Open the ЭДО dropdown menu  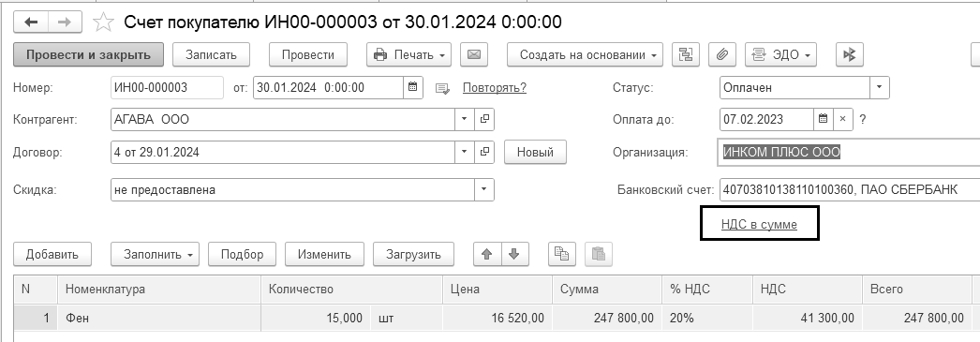[780, 55]
